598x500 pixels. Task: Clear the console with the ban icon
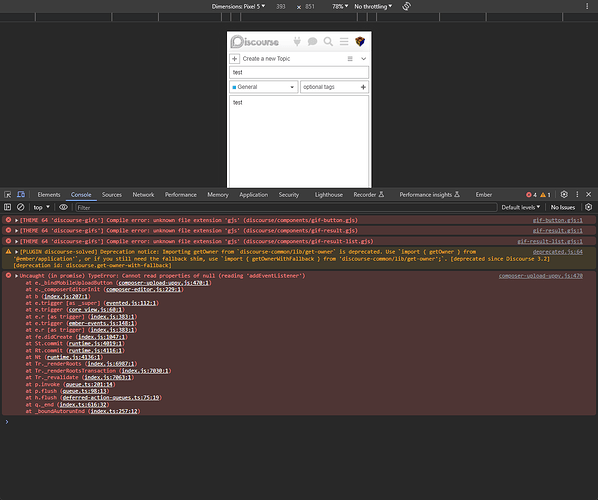(21, 207)
